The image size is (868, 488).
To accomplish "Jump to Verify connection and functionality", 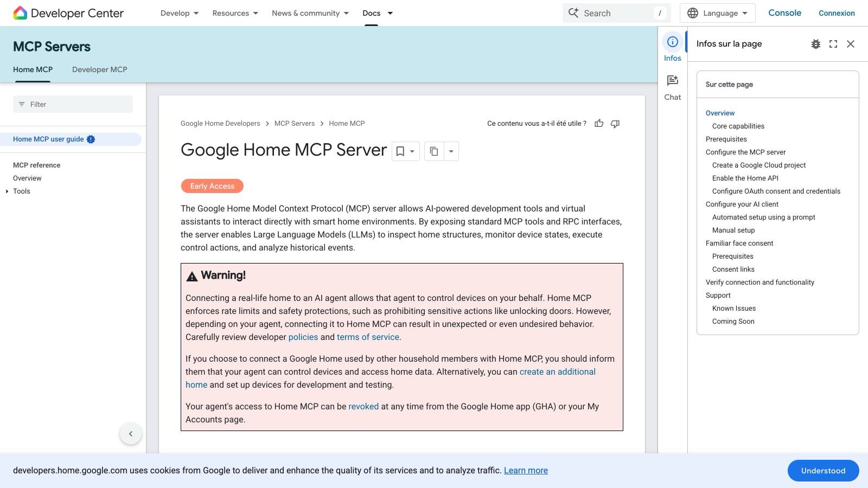I will tap(759, 282).
